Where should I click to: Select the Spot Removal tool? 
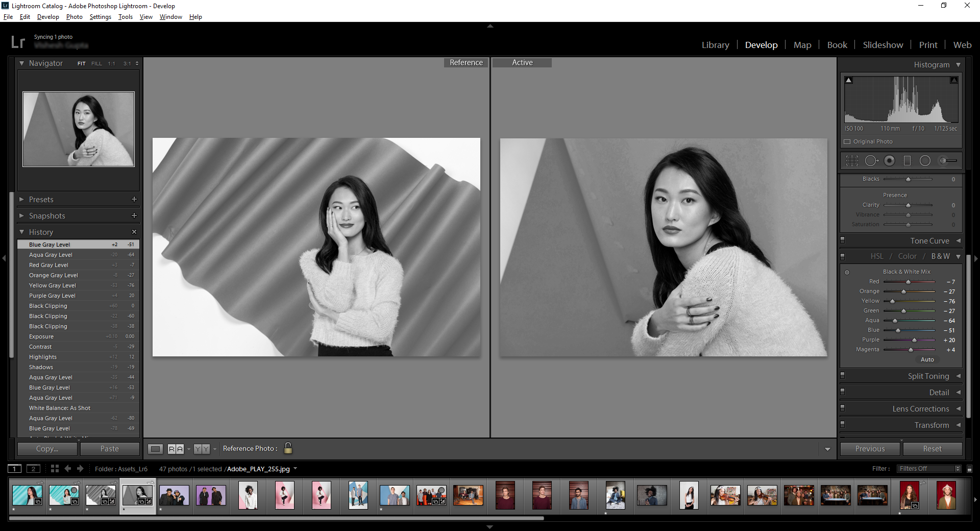pyautogui.click(x=871, y=160)
